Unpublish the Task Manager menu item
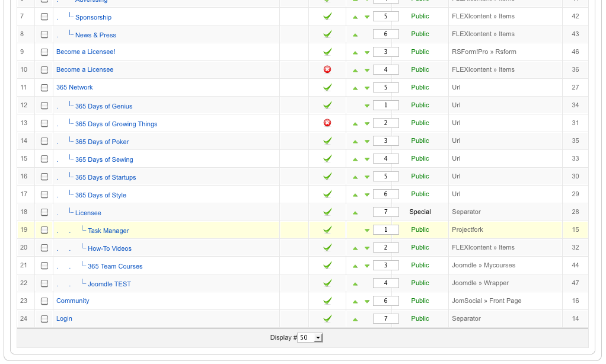606x364 pixels. (x=327, y=229)
